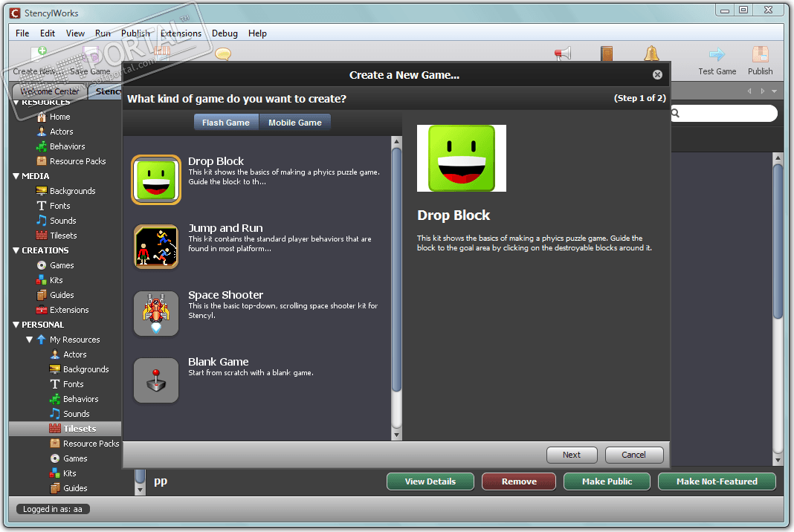Viewport: 794px width, 532px height.
Task: Select Games under My Resources
Action: [x=75, y=458]
